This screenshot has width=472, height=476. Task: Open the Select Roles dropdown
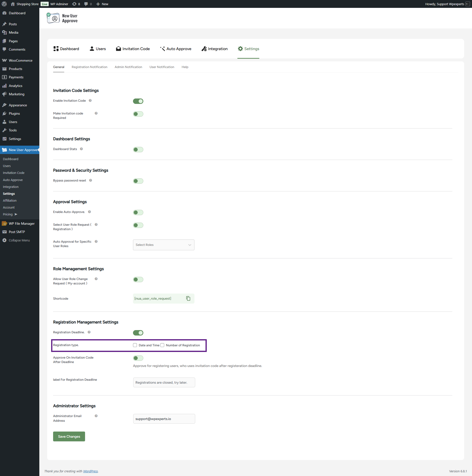click(163, 245)
